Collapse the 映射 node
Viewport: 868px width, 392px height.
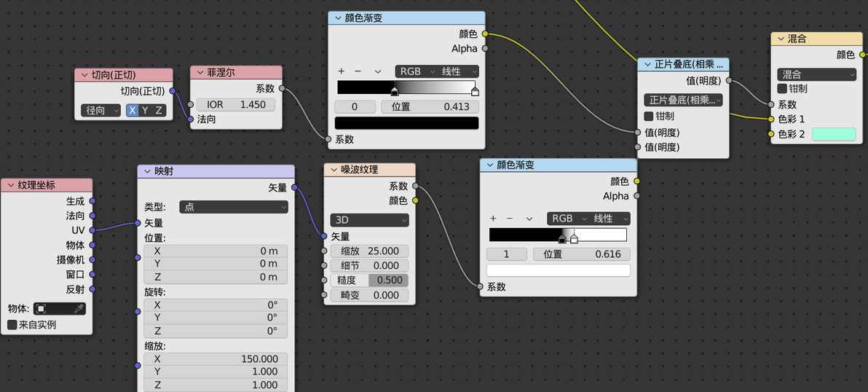tap(147, 171)
